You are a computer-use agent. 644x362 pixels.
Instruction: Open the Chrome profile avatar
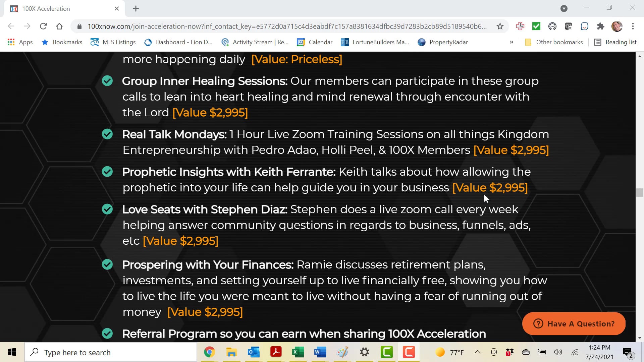617,26
